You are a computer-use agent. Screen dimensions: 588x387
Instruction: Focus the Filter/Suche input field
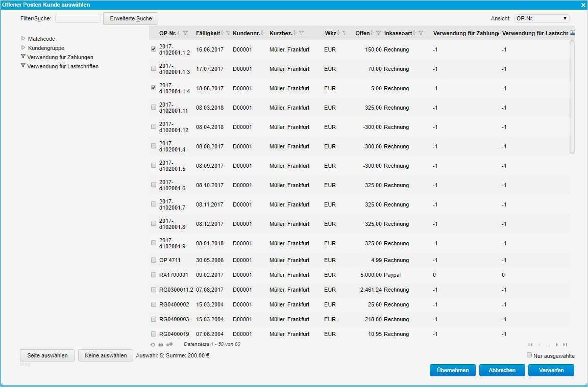coord(78,18)
